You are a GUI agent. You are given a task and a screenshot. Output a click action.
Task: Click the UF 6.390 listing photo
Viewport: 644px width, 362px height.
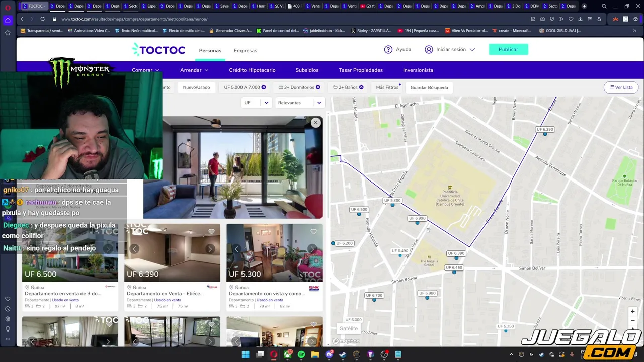click(x=172, y=252)
